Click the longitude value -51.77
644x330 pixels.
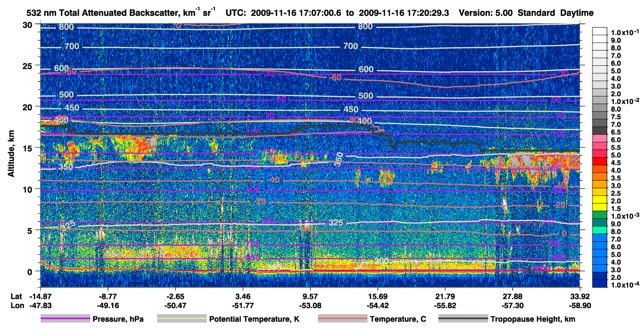click(243, 306)
